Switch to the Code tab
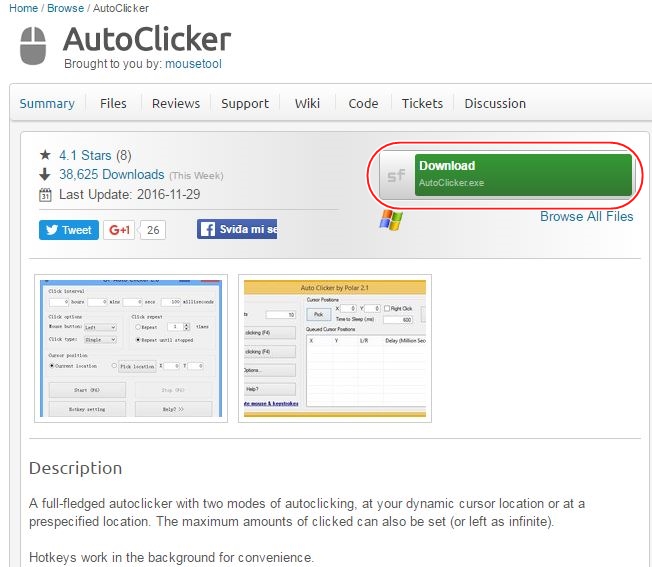This screenshot has width=652, height=567. click(363, 104)
